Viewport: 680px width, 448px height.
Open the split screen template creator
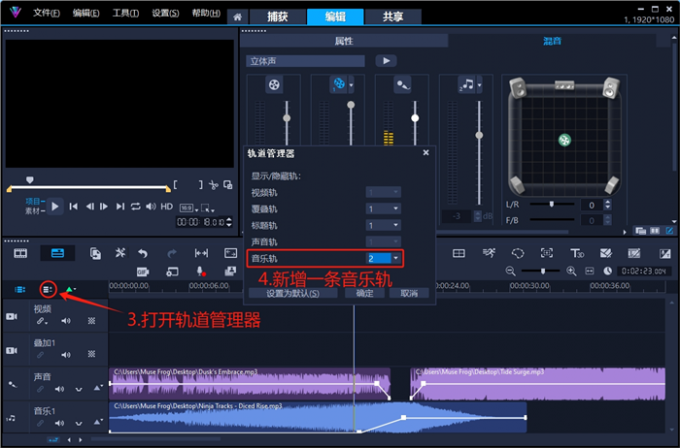tap(459, 253)
